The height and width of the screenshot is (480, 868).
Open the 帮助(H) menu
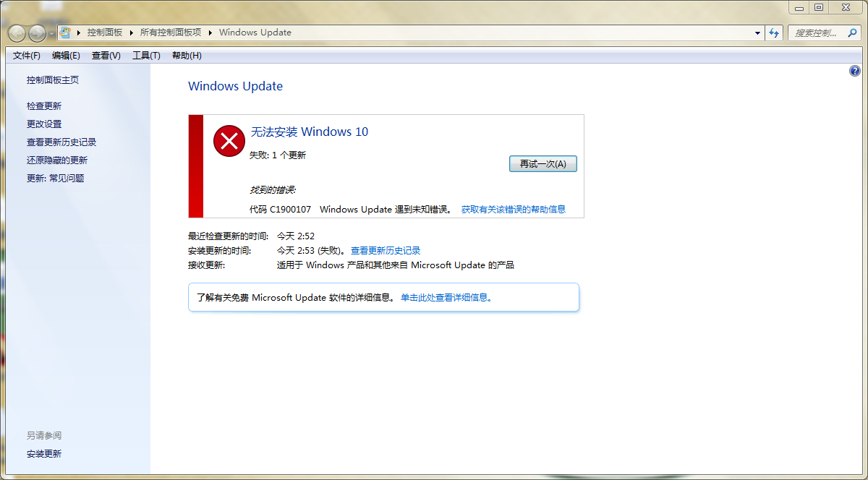pyautogui.click(x=187, y=56)
